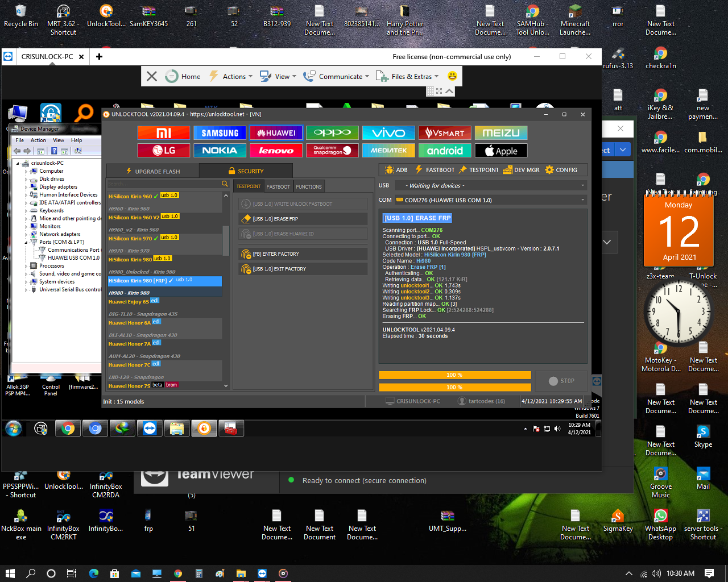Click [USB 1.0] ERASE FRP button
Viewport: 728px width, 582px height.
[303, 219]
